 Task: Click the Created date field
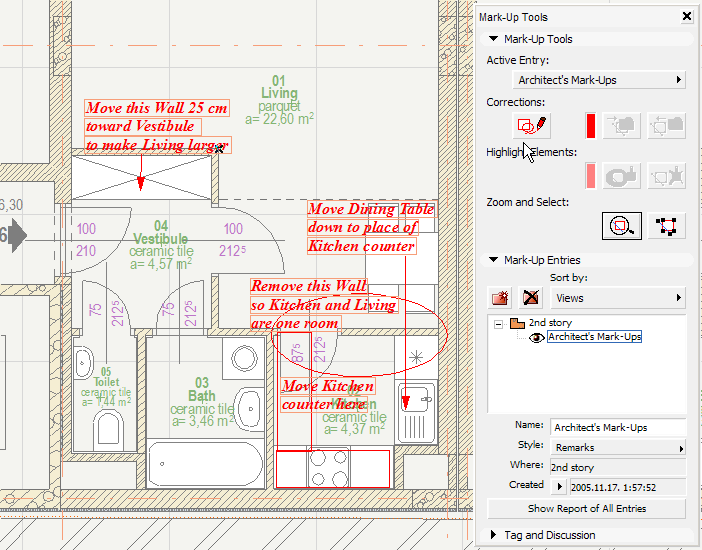628,487
